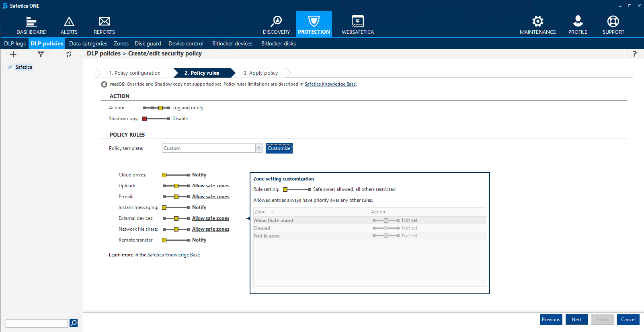
Task: Open the Alerts section
Action: pyautogui.click(x=69, y=25)
